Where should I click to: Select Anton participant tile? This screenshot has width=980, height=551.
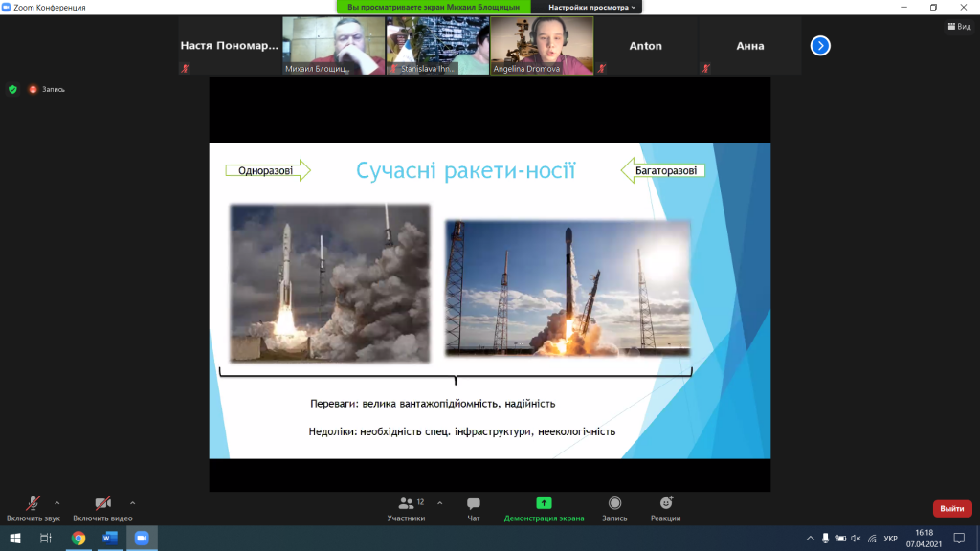646,46
